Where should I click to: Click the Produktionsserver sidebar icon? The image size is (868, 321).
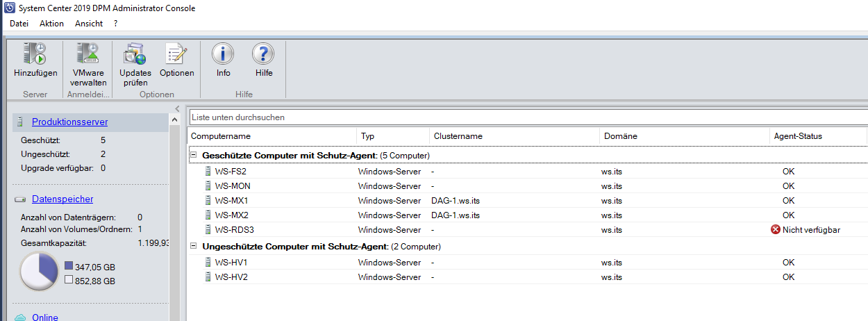(21, 122)
